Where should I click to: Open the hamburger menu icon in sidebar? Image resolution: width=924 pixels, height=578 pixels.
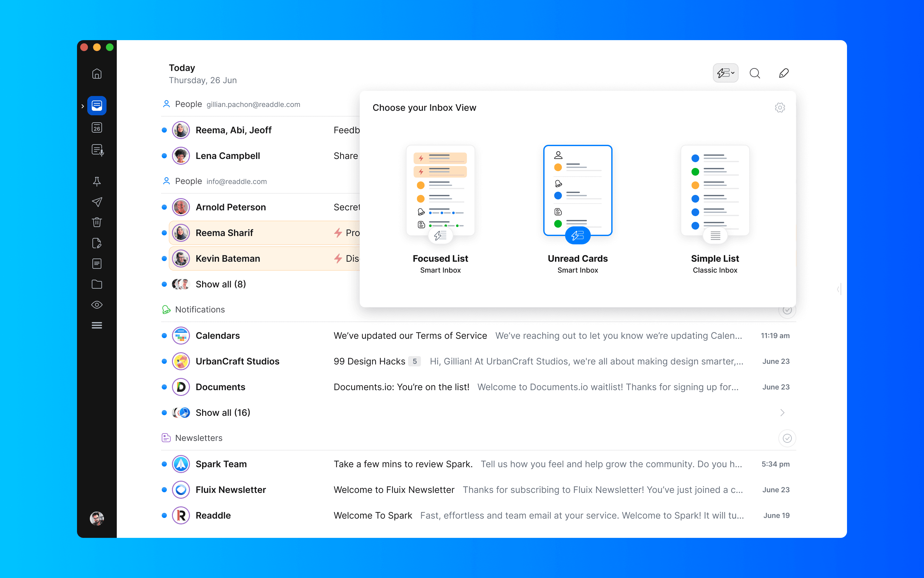click(97, 325)
